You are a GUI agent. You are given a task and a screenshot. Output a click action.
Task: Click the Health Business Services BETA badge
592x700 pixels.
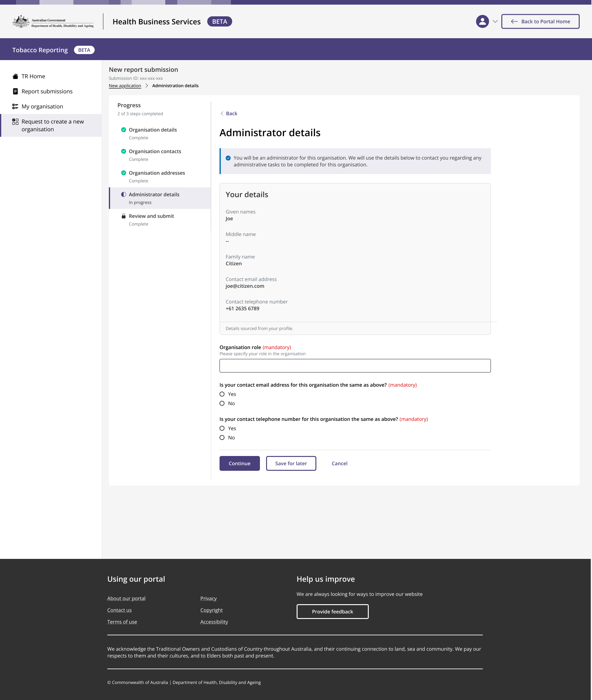point(220,22)
